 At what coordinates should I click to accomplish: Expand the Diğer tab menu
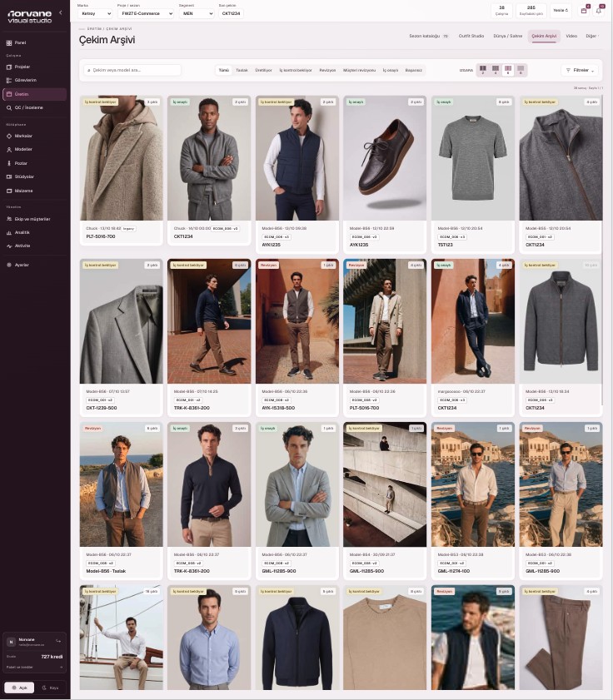[592, 36]
